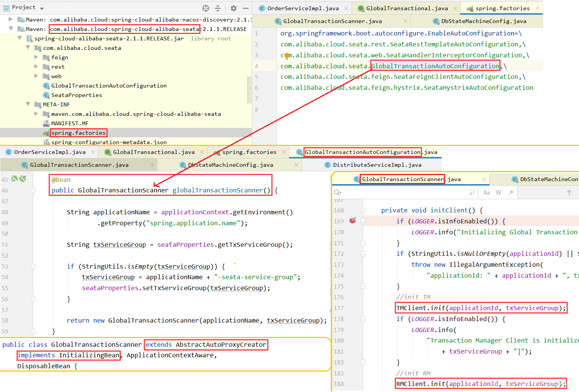Open the Project view dropdown
This screenshot has height=392, width=579.
click(x=42, y=8)
